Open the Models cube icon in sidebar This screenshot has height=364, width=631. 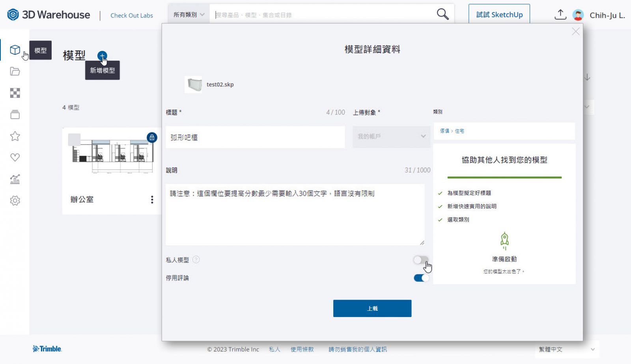[x=15, y=50]
